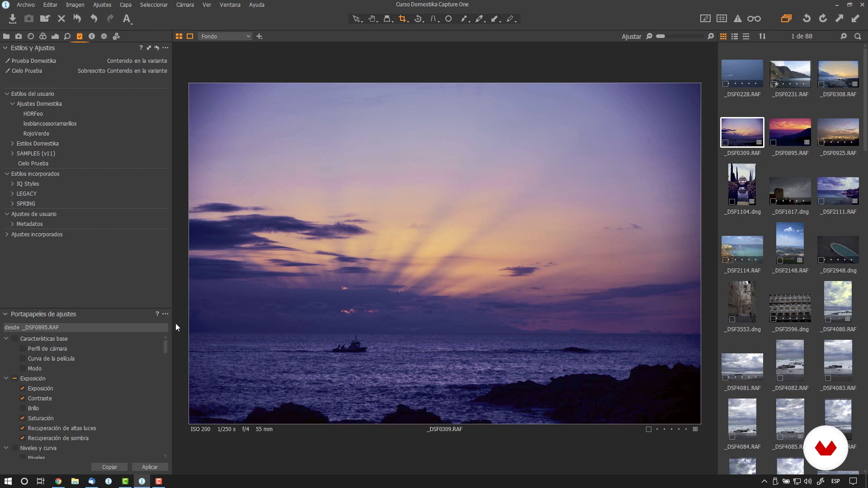The height and width of the screenshot is (488, 868).
Task: Collapse Portapapeles de ajustes panel
Action: click(x=5, y=314)
